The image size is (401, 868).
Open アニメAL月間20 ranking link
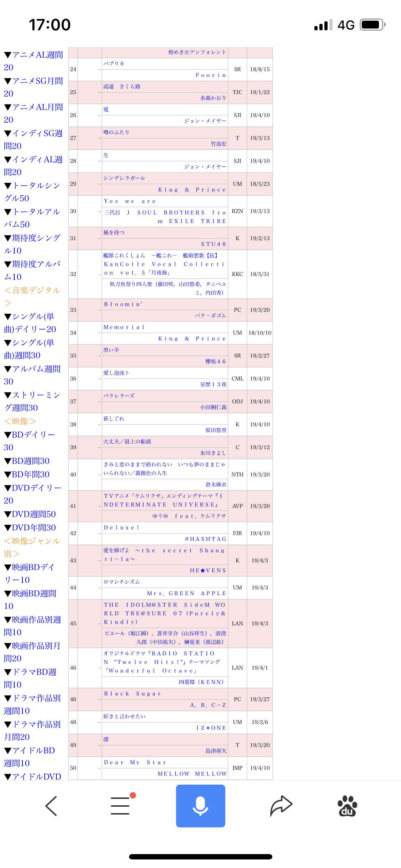point(34,113)
